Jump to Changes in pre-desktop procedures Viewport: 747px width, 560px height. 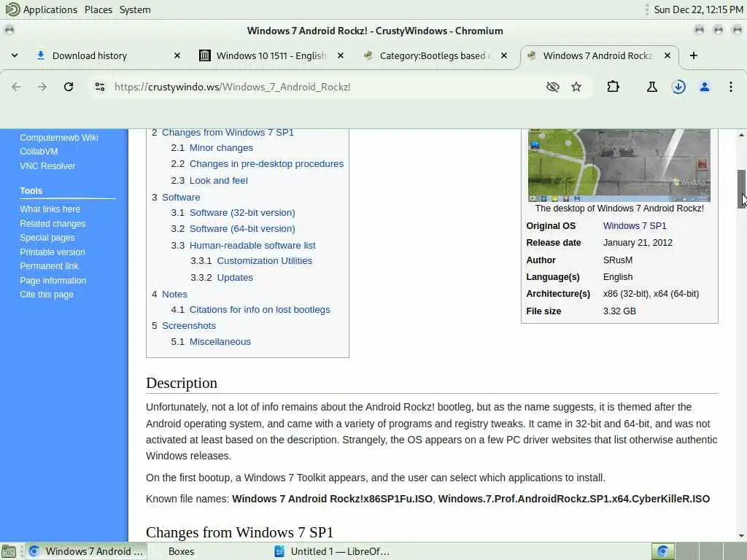click(266, 164)
